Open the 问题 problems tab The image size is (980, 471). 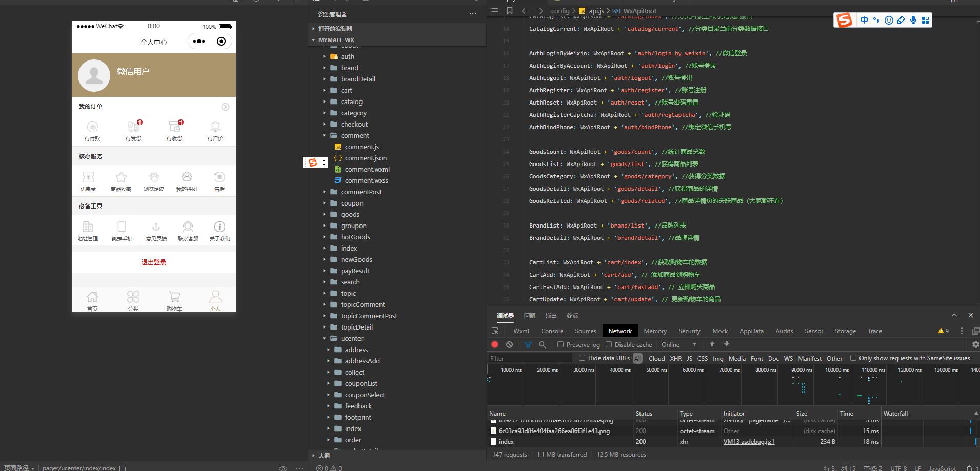pyautogui.click(x=530, y=316)
